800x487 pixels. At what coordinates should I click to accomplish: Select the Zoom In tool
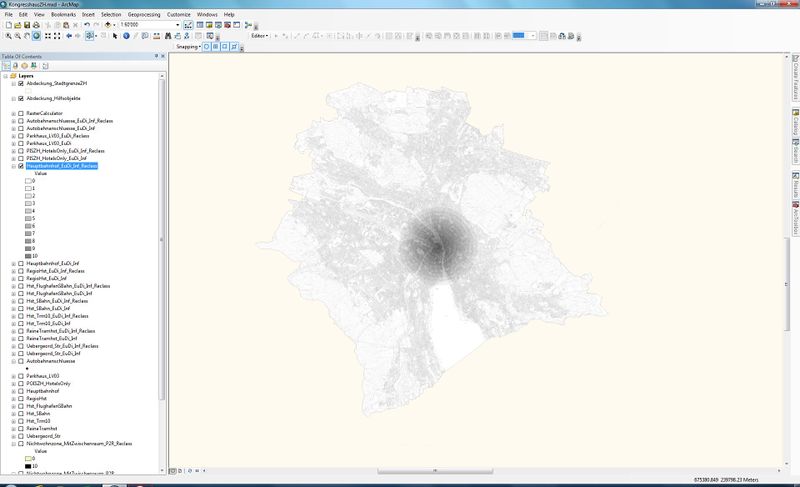pos(6,36)
